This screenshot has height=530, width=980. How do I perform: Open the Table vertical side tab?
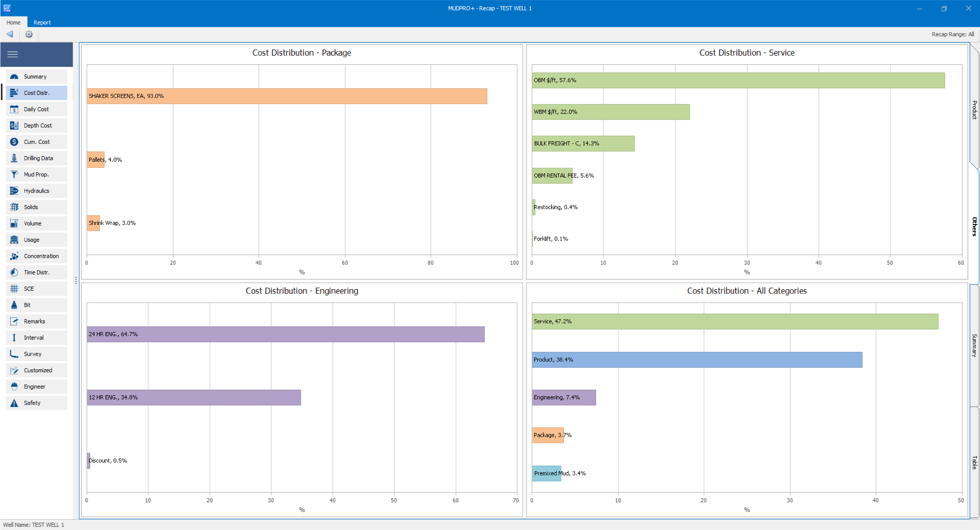pos(974,462)
